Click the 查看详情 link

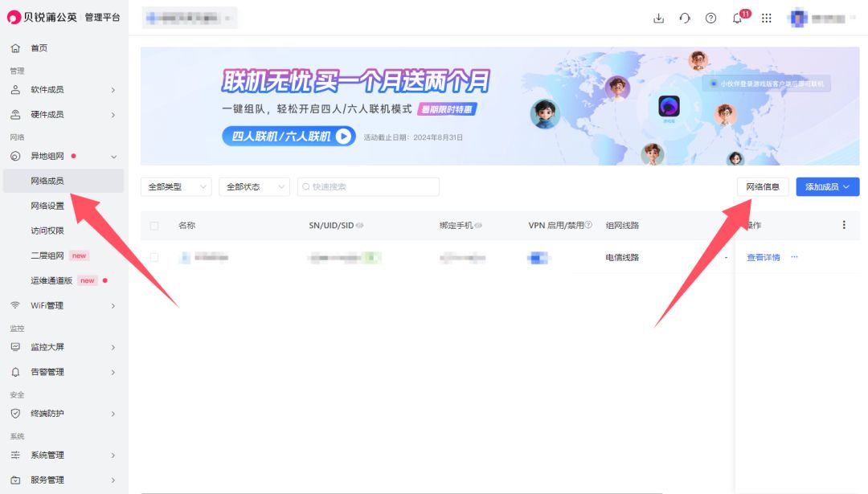(763, 257)
